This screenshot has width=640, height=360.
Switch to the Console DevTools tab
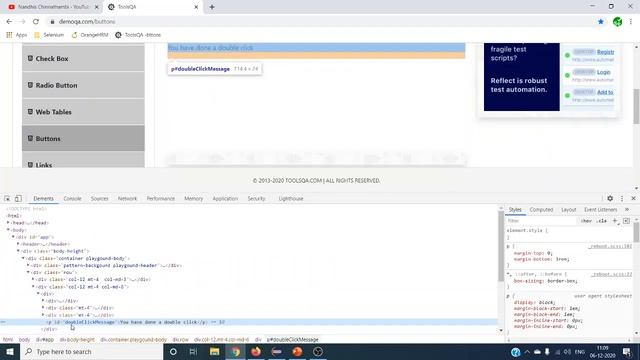72,198
